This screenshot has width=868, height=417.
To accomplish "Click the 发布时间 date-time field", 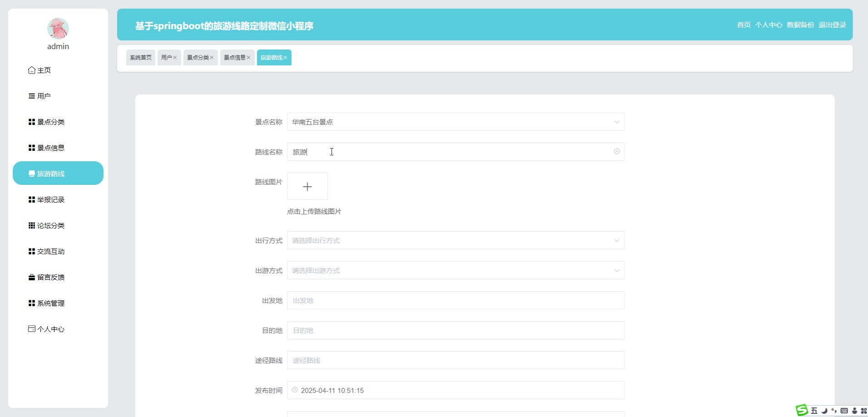I will (x=456, y=390).
